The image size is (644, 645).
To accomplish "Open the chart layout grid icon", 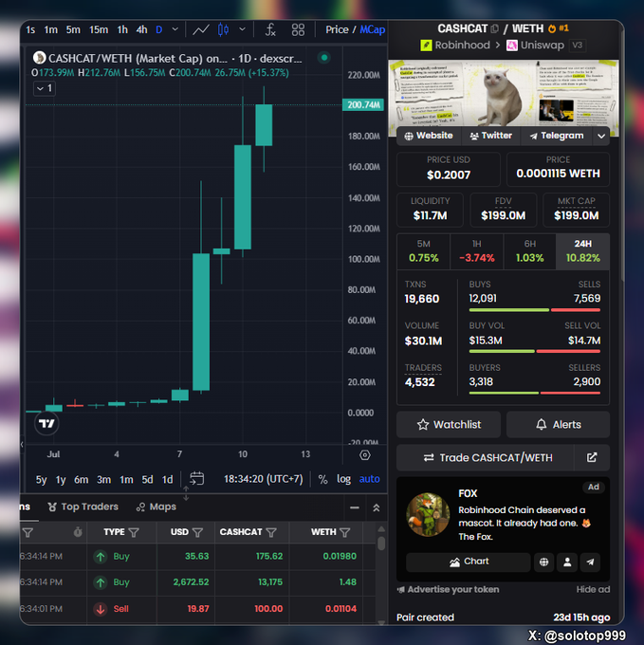I will point(298,29).
